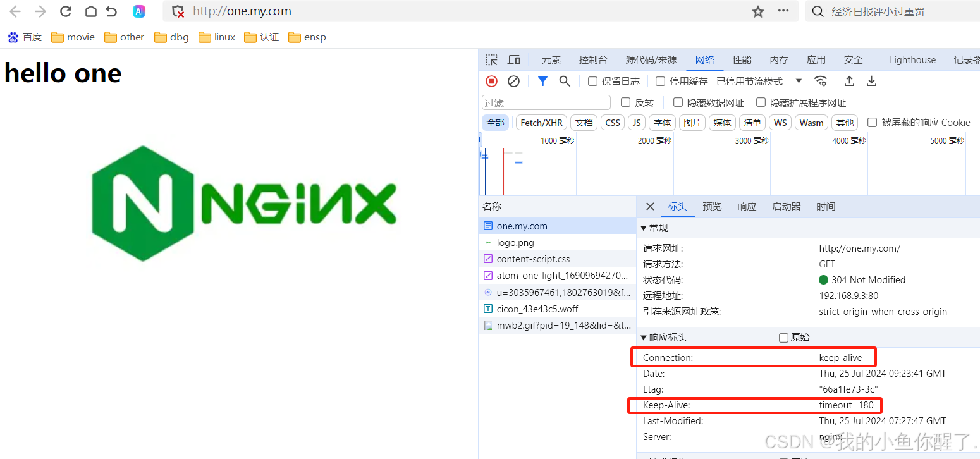Switch to the 响应 detail tab
980x459 pixels.
pos(747,207)
